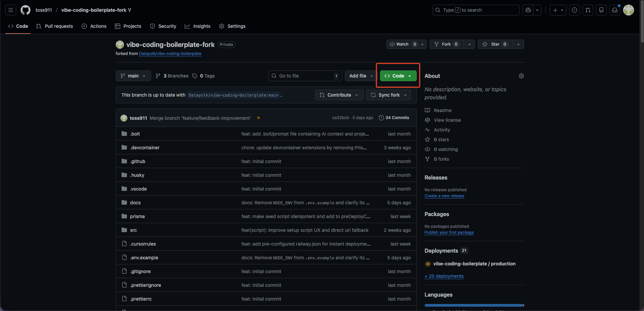
Task: Click the Create a new release link
Action: point(444,196)
